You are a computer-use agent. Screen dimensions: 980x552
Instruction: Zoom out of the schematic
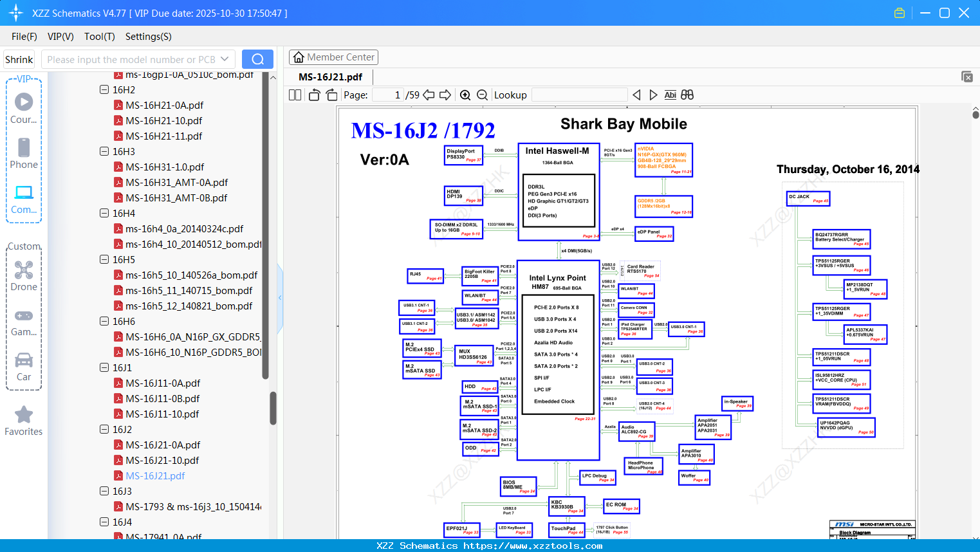click(x=482, y=95)
